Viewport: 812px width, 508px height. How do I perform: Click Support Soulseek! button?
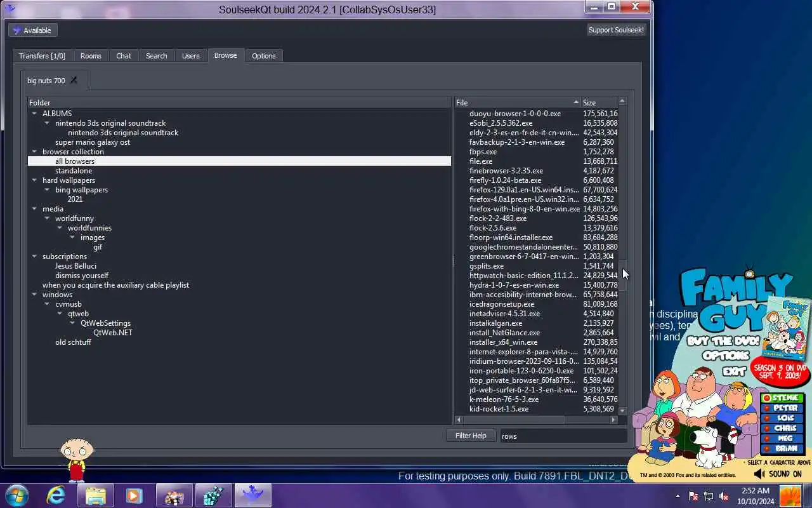point(616,30)
